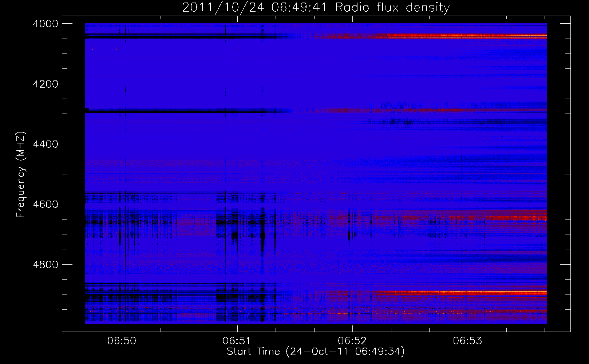Viewport: 589px width, 364px height.
Task: Click the 4400 frequency axis label
Action: (46, 144)
